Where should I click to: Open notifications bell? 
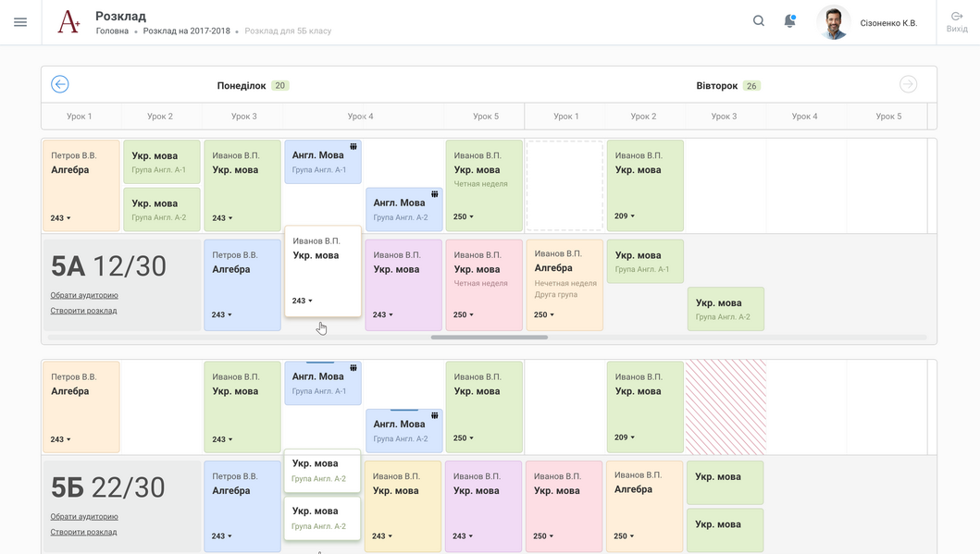click(789, 21)
